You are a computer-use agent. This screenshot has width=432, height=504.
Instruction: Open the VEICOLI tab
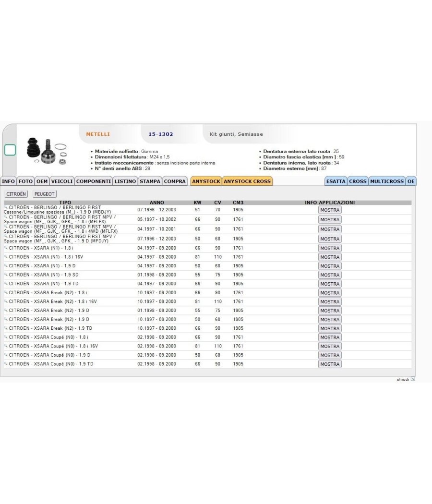[62, 181]
